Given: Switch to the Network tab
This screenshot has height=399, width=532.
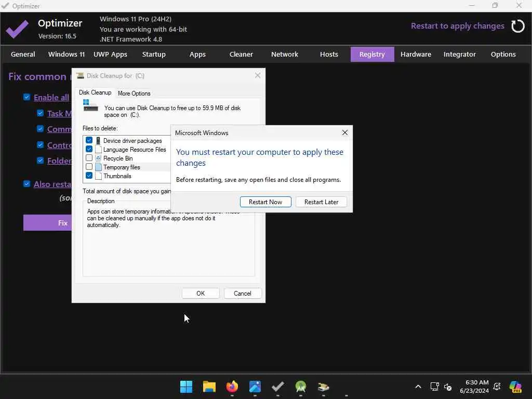Looking at the screenshot, I should (x=285, y=54).
